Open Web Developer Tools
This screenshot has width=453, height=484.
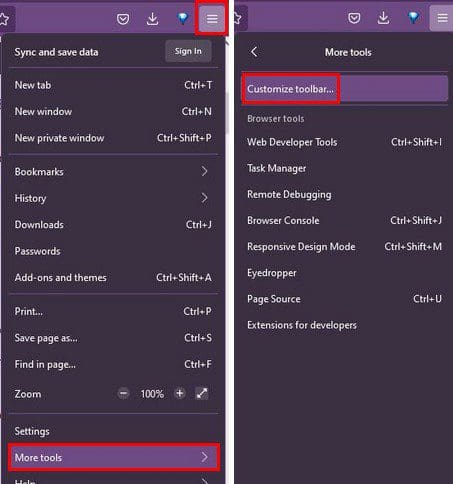pyautogui.click(x=345, y=142)
